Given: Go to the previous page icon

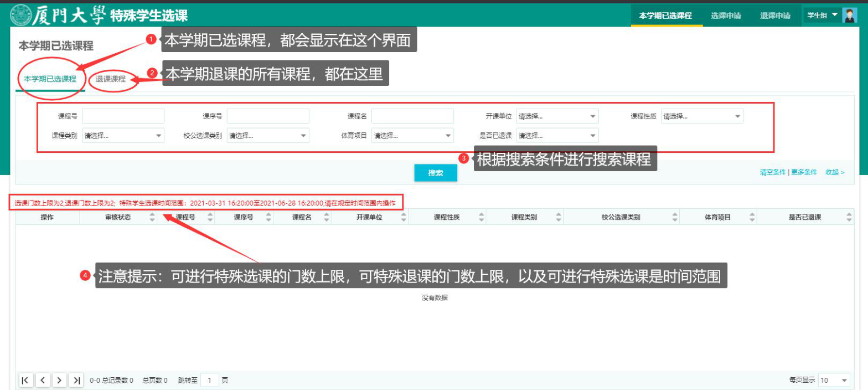Looking at the screenshot, I should [43, 380].
